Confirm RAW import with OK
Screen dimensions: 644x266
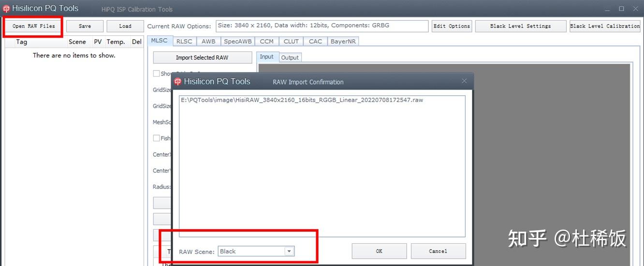point(379,251)
